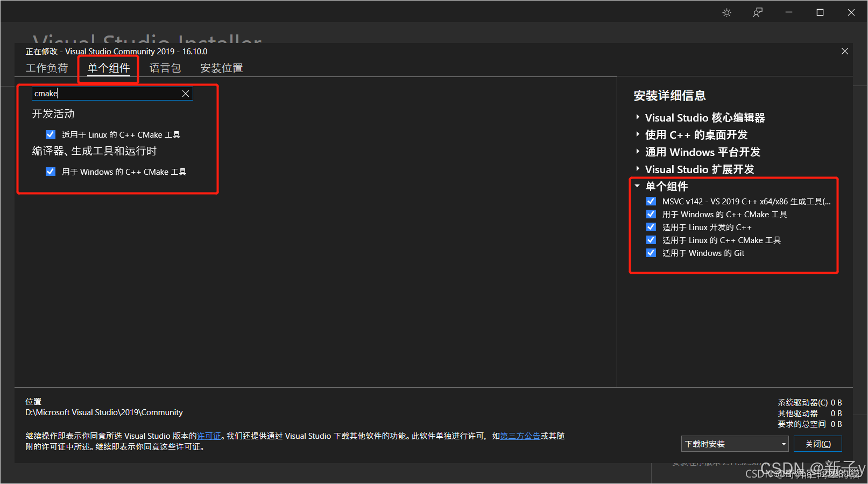Expand 通用 Windows 平台开发 section
868x484 pixels.
point(637,152)
